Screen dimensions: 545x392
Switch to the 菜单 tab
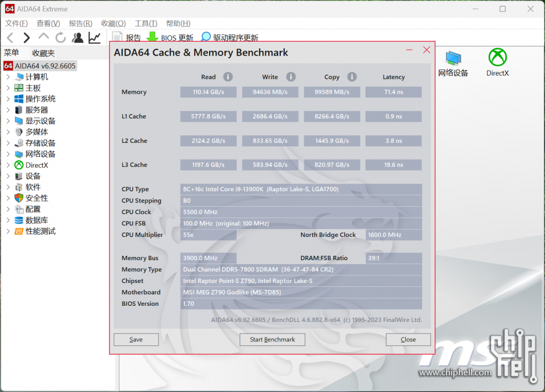pos(12,53)
